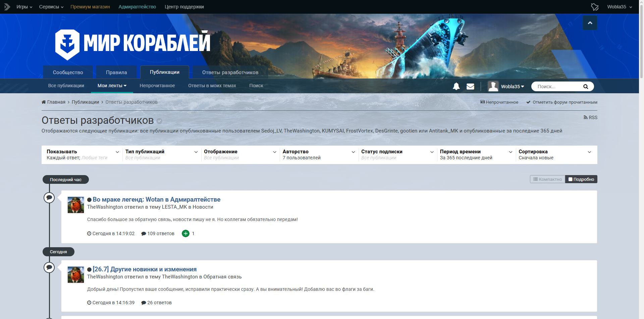Click the 109 ответов link
This screenshot has height=319, width=644.
tap(158, 233)
